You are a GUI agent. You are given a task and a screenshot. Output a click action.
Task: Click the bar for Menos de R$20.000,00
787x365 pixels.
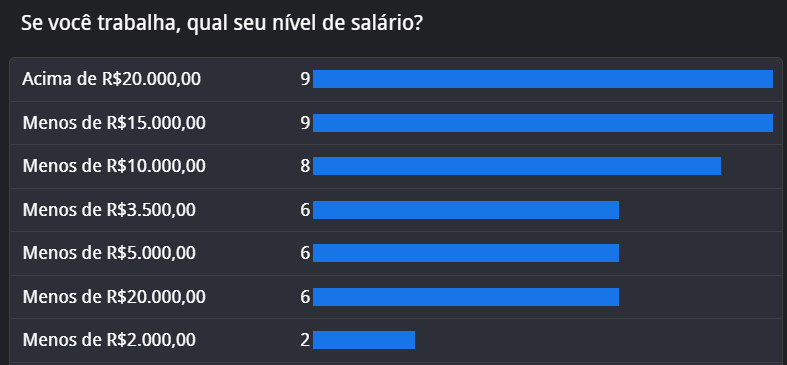[466, 297]
